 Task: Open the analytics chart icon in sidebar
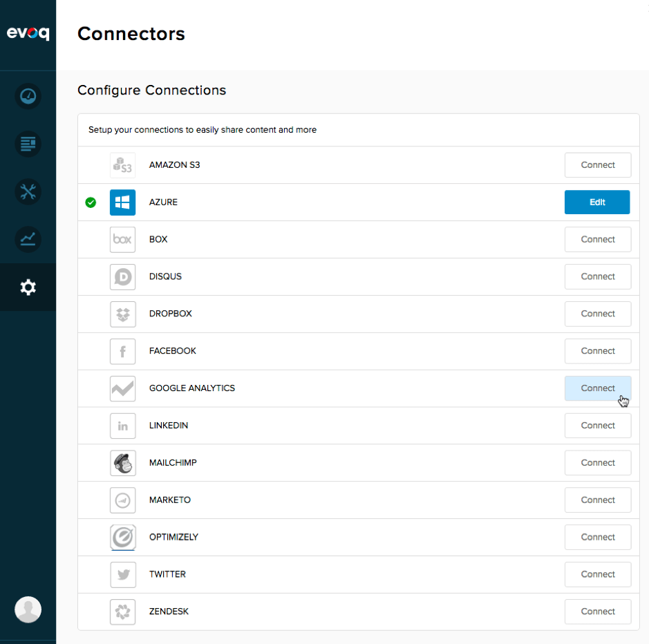click(28, 239)
